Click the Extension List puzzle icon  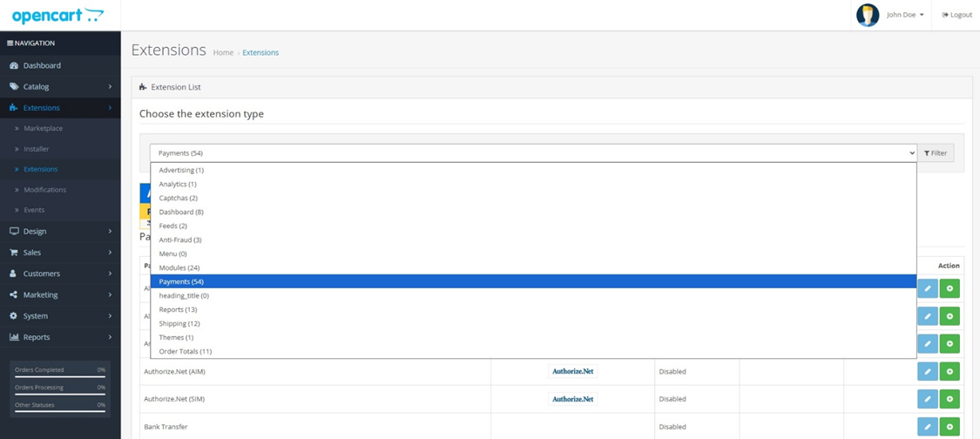[143, 88]
